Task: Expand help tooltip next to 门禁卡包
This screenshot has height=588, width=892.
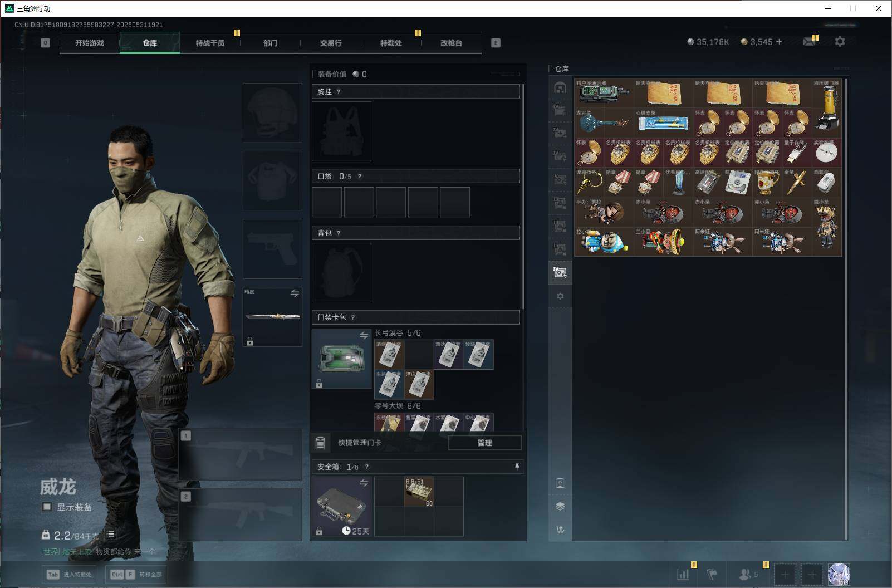Action: click(353, 317)
